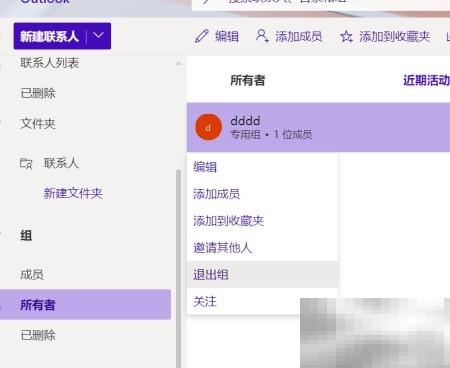450x368 pixels.
Task: Choose 添加到收藏夹 in the context menu
Action: (262, 221)
